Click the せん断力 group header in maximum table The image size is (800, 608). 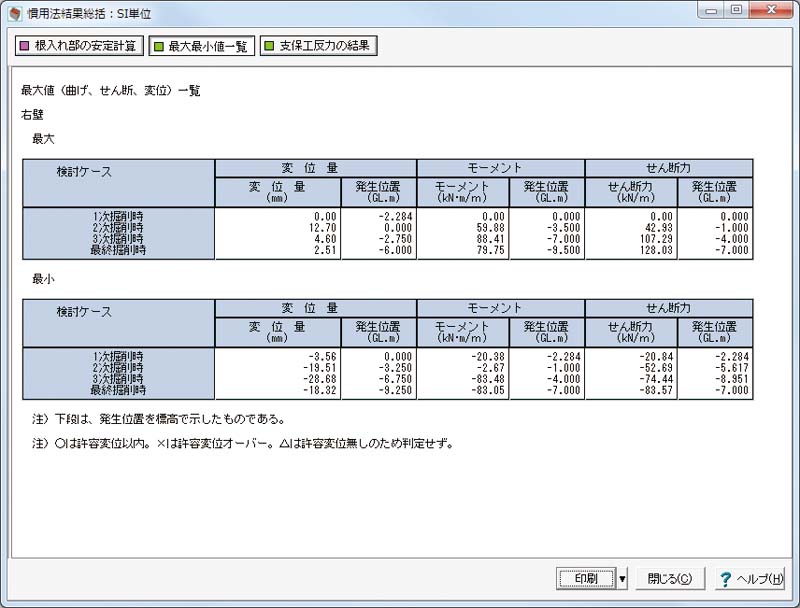pos(669,168)
